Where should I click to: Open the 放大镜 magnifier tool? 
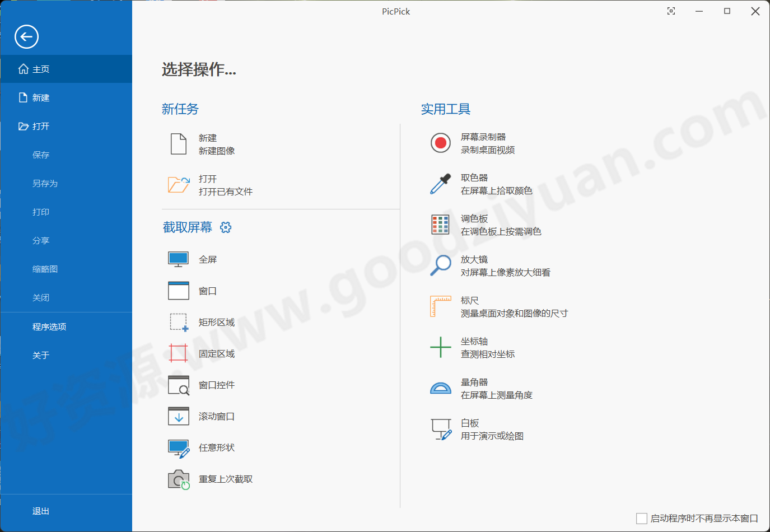[441, 265]
